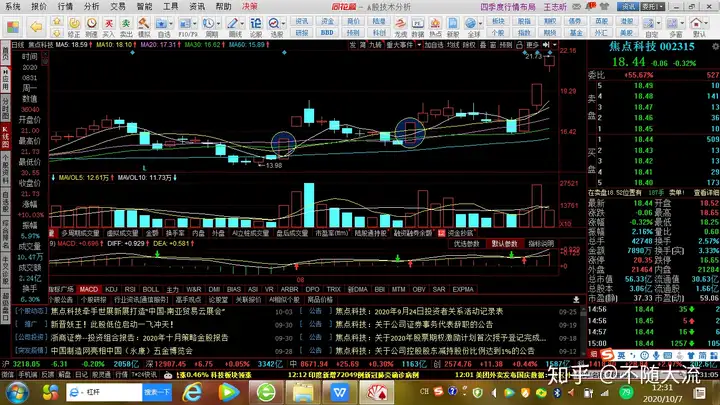Screen dimensions: 720x405
Task: Select 优选参数 optimized parameters
Action: coord(467,244)
